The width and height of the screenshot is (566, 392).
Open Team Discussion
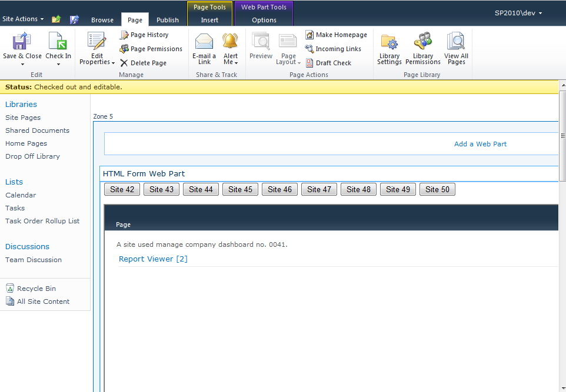tap(33, 260)
